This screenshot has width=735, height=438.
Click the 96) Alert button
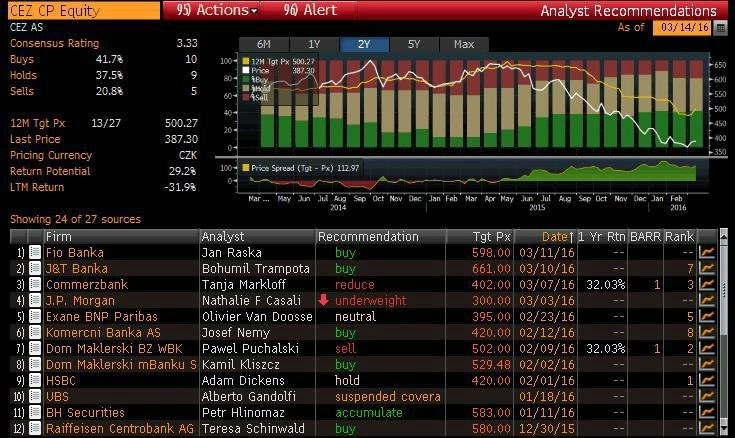[310, 10]
